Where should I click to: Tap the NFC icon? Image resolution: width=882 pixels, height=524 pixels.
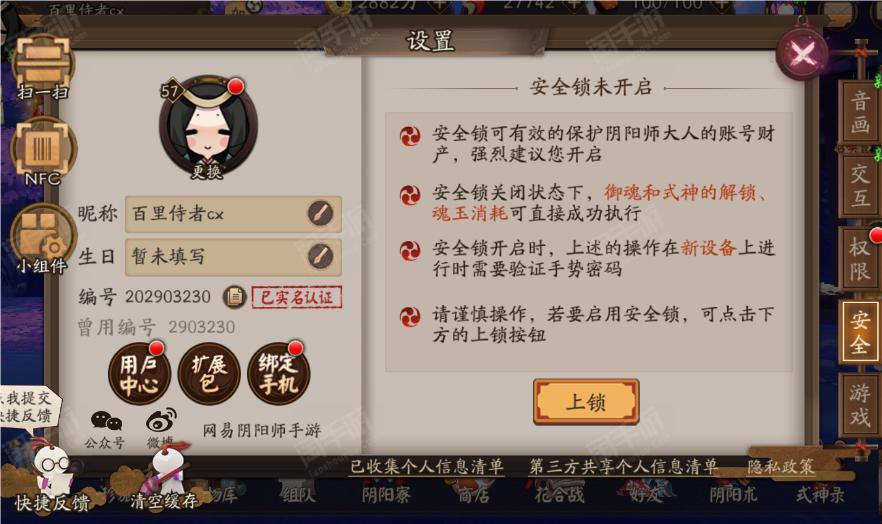(42, 153)
